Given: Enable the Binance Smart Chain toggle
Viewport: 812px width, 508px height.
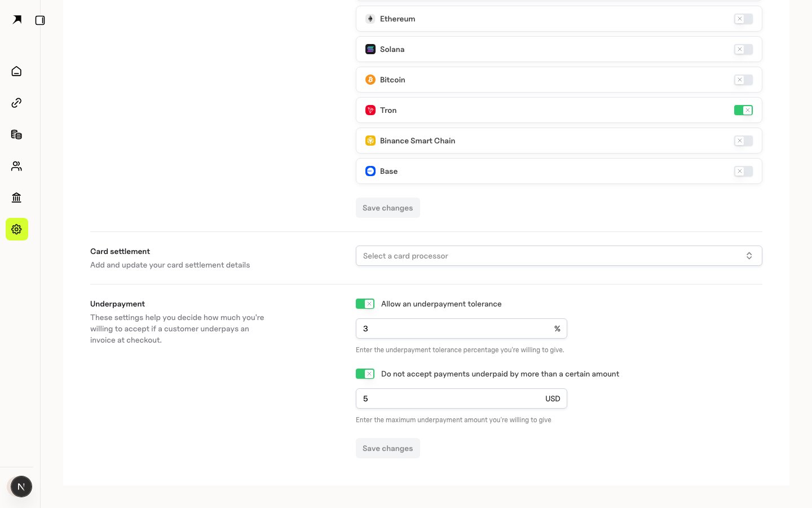Looking at the screenshot, I should tap(743, 141).
